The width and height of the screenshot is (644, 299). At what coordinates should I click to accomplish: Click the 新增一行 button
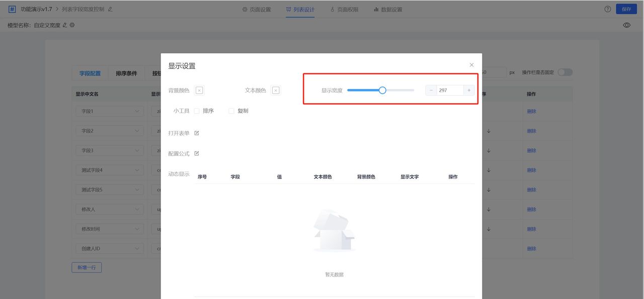(86, 267)
